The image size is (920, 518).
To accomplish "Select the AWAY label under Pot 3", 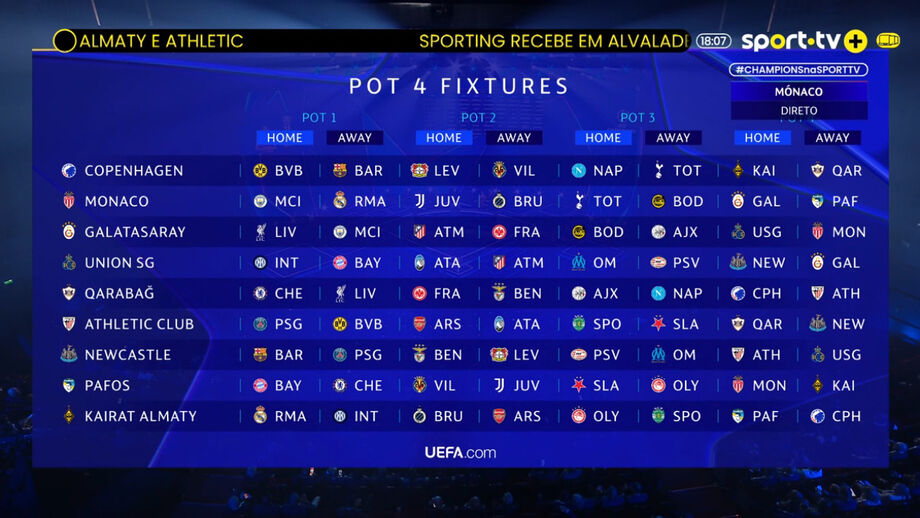I will 673,138.
